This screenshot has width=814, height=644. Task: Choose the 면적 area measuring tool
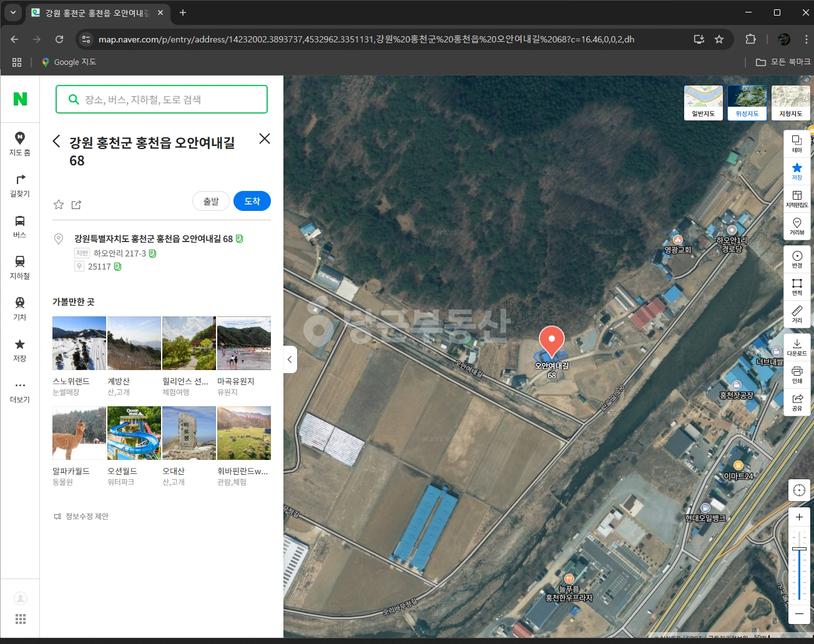coord(797,287)
